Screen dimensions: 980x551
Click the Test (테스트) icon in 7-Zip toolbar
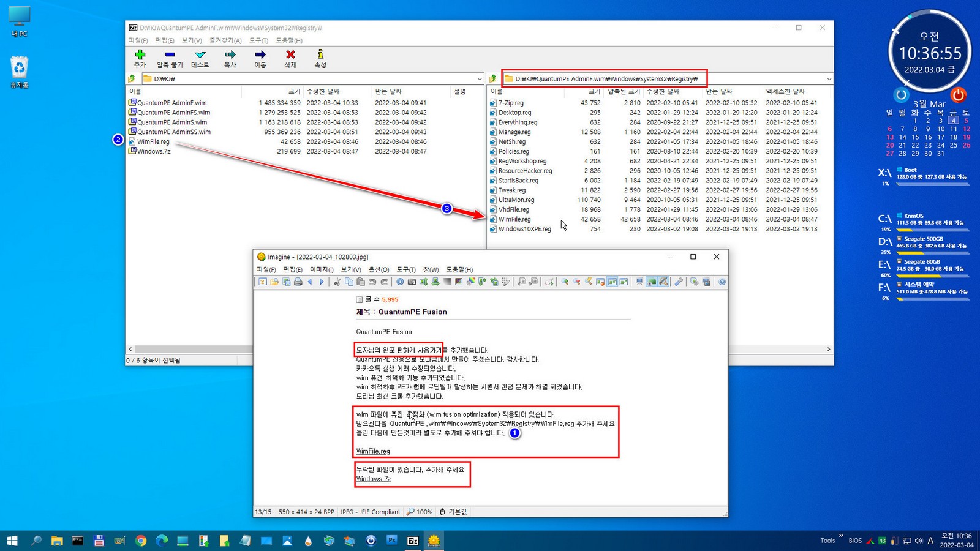pyautogui.click(x=200, y=59)
